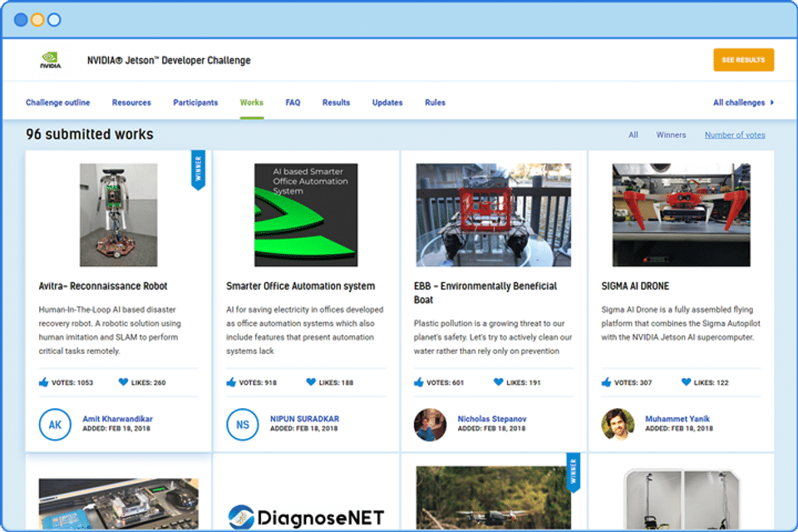Open the Challenge outline tab
Screen dimensions: 798x532
[57, 102]
